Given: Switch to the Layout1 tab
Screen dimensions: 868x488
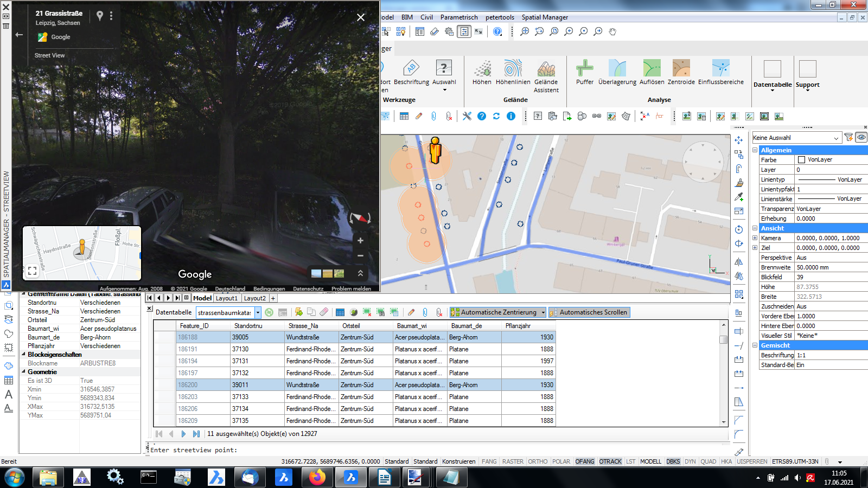Looking at the screenshot, I should point(226,298).
